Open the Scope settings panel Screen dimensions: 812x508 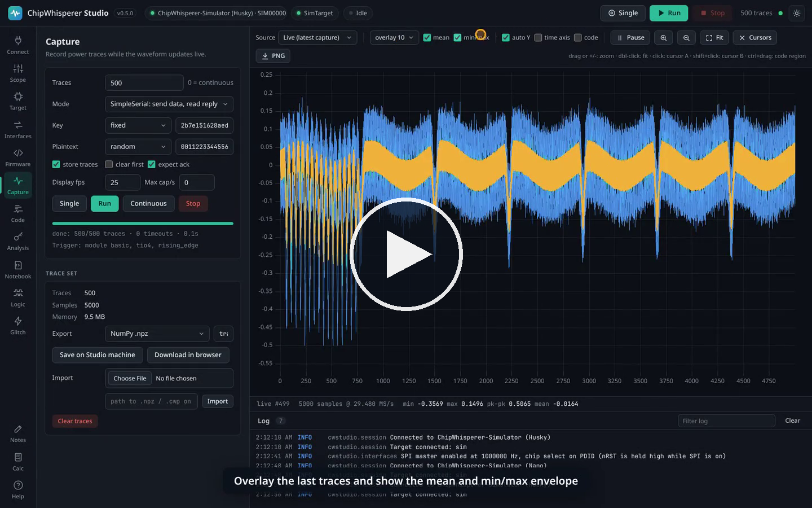click(x=18, y=73)
